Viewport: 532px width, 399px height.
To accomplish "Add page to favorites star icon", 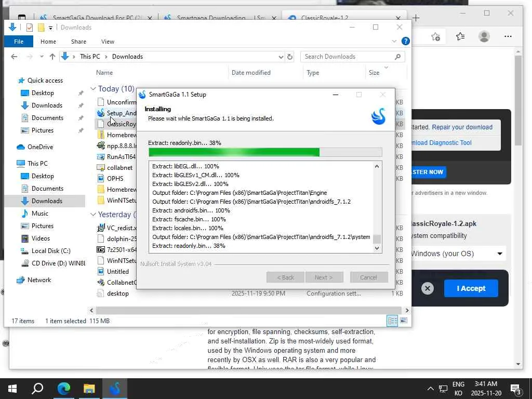I will (436, 36).
